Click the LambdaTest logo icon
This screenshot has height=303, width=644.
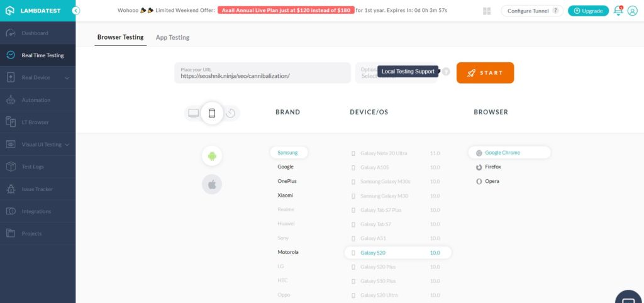coord(10,11)
